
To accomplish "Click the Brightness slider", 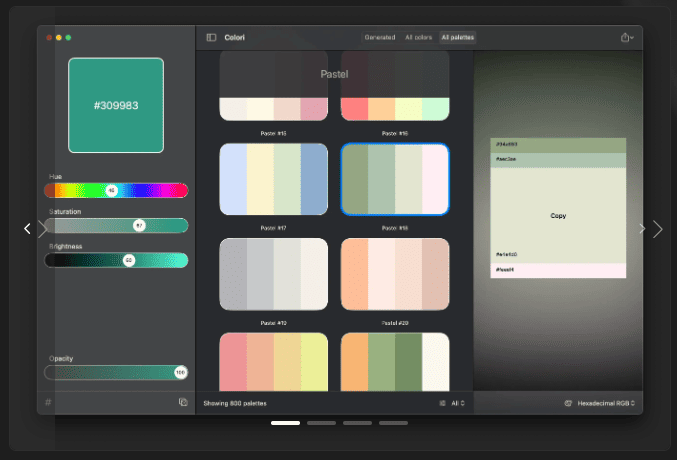I will (x=116, y=260).
